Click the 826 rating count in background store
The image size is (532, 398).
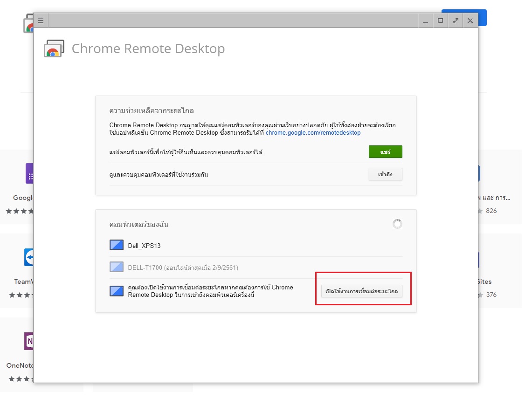[491, 211]
